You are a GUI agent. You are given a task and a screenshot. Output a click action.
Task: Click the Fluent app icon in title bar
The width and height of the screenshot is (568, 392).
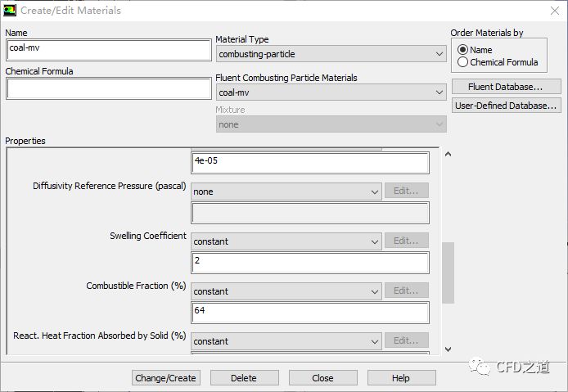[x=11, y=11]
